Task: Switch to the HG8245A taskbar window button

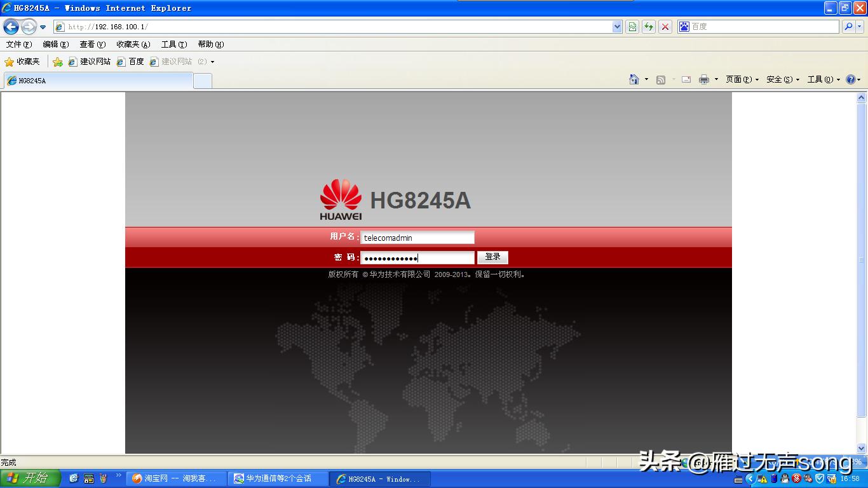Action: click(x=381, y=478)
